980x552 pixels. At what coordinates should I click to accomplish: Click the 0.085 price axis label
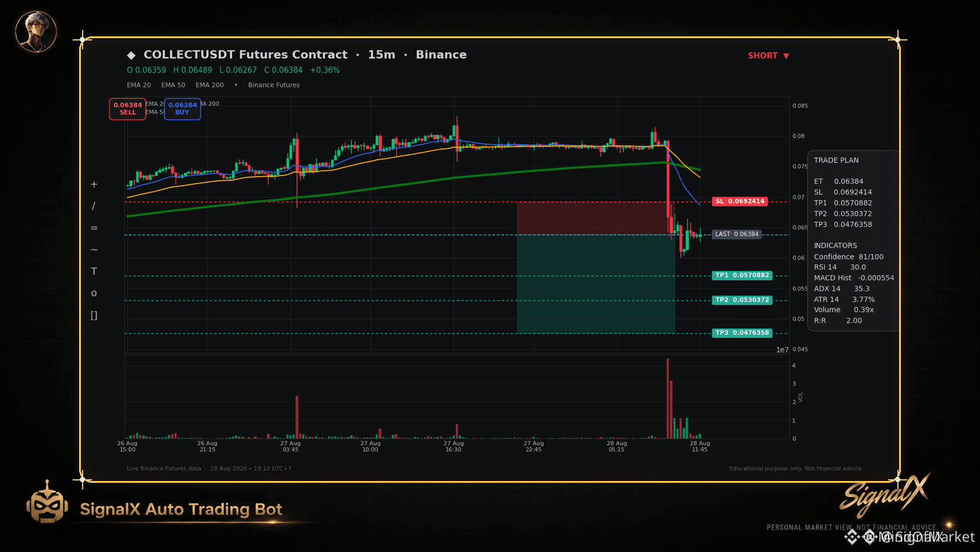coord(800,106)
